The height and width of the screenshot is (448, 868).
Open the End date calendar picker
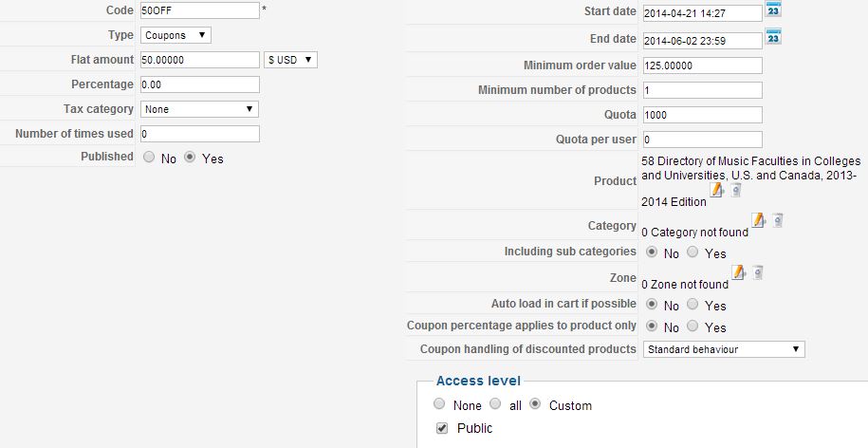point(773,38)
